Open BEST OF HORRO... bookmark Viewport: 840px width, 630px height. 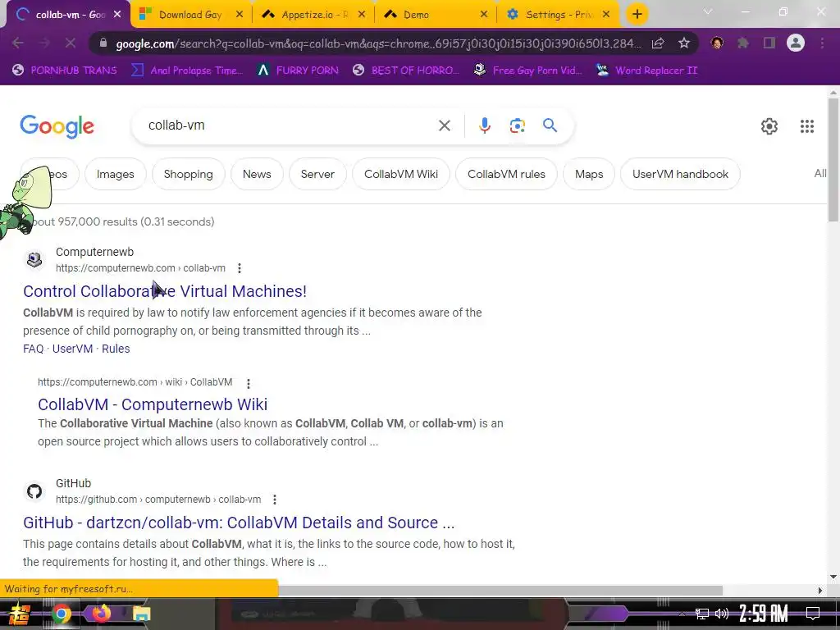click(x=406, y=71)
